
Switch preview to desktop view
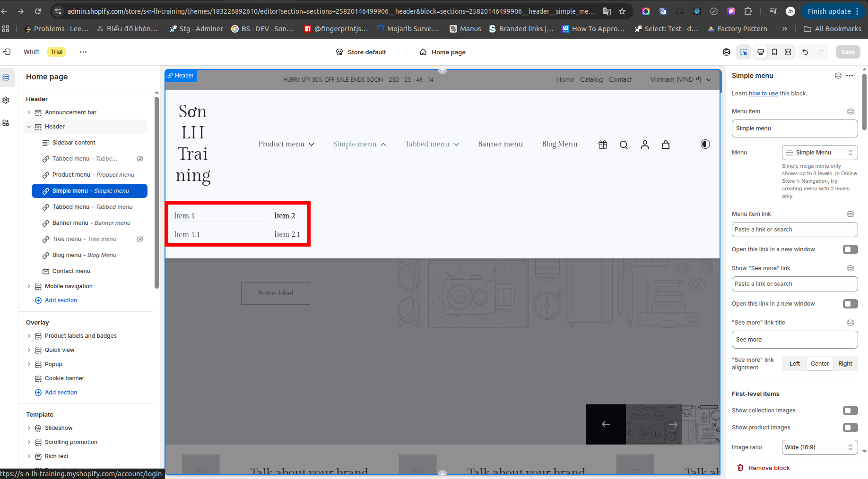[761, 52]
